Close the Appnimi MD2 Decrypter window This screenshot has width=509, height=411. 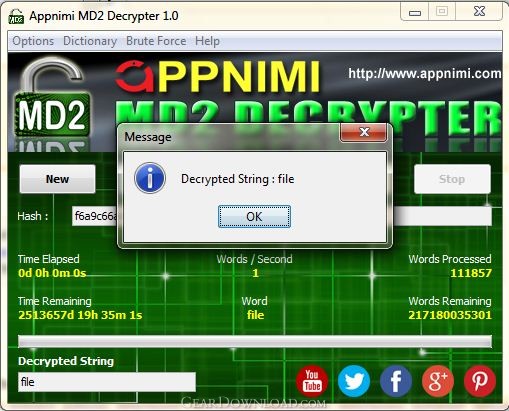pyautogui.click(x=479, y=12)
